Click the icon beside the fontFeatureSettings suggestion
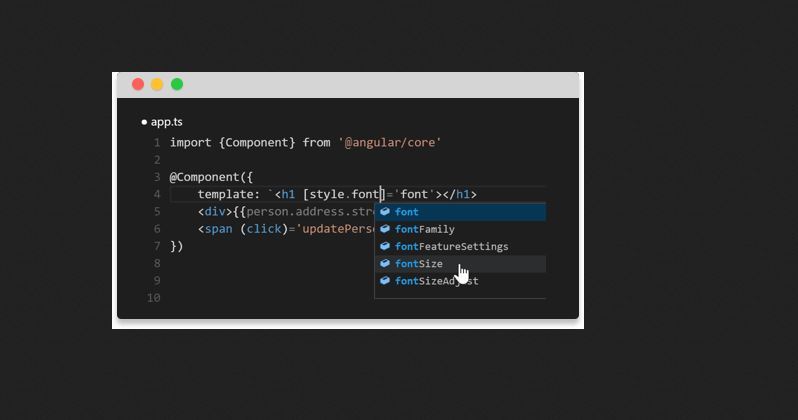This screenshot has height=420, width=798. [385, 246]
